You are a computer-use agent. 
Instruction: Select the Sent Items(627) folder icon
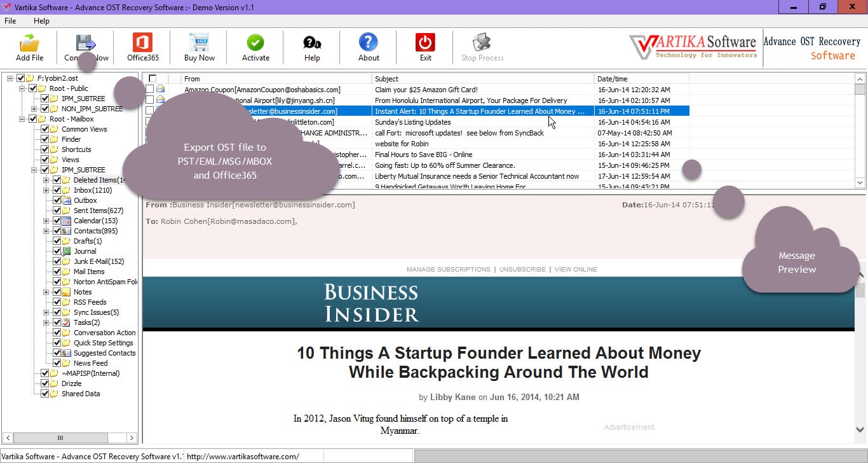pyautogui.click(x=67, y=211)
